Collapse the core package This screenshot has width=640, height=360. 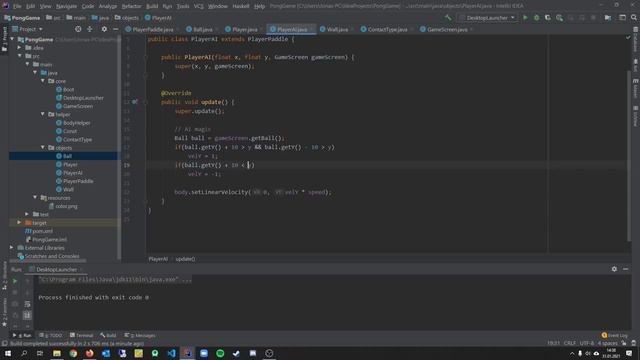tap(43, 81)
